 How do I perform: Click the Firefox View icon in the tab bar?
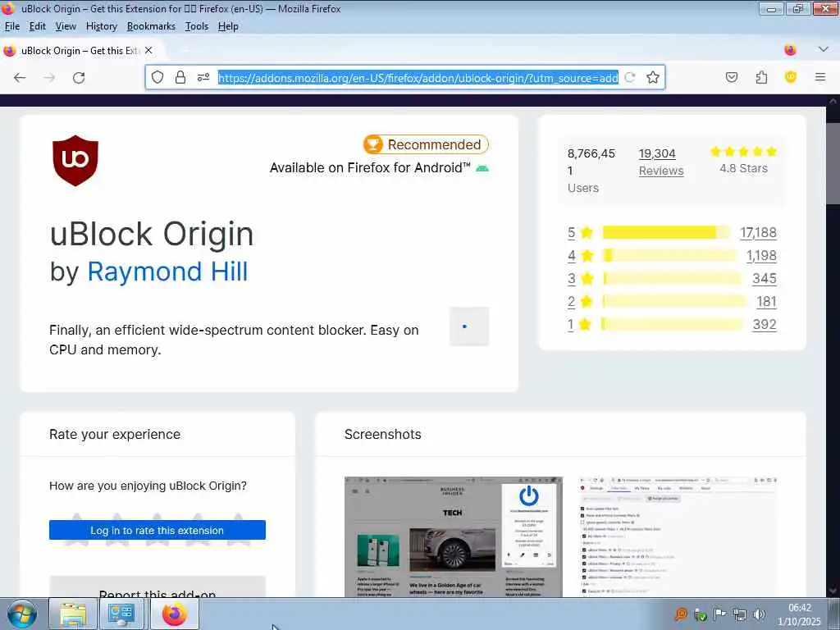pos(790,50)
